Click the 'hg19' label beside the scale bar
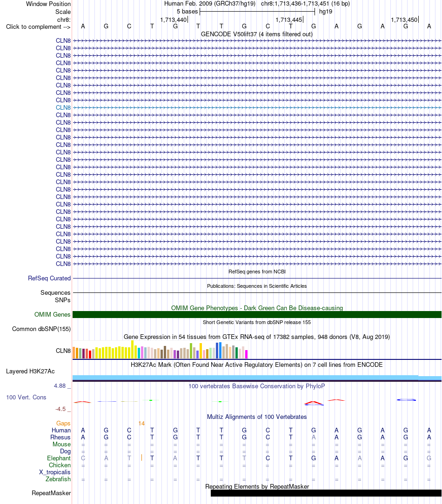Image resolution: width=442 pixels, height=504 pixels. click(326, 12)
